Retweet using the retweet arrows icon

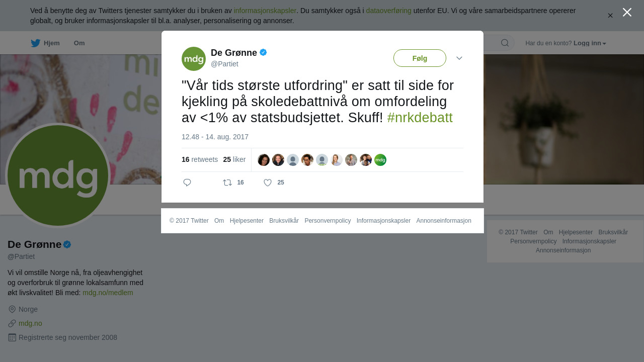coord(227,183)
